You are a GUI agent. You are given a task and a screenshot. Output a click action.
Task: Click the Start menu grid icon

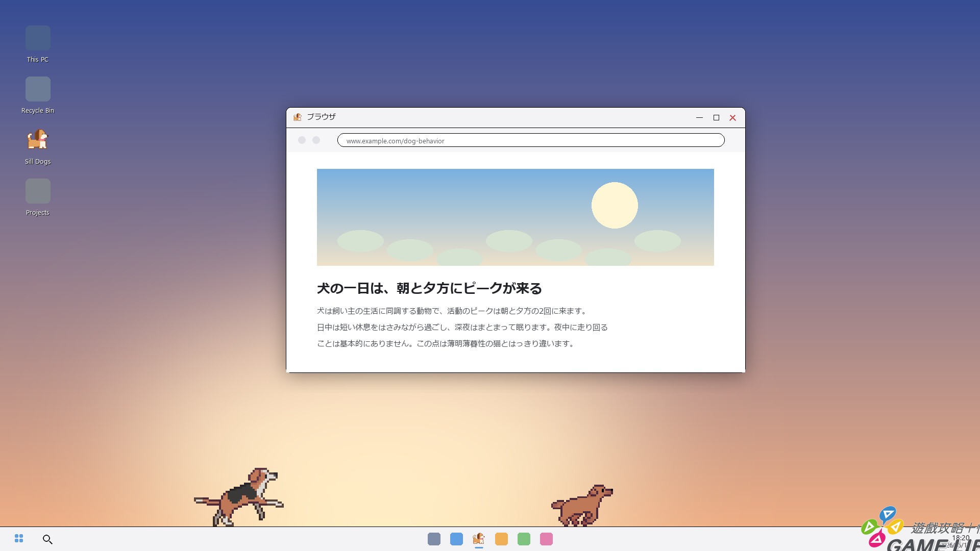[19, 539]
